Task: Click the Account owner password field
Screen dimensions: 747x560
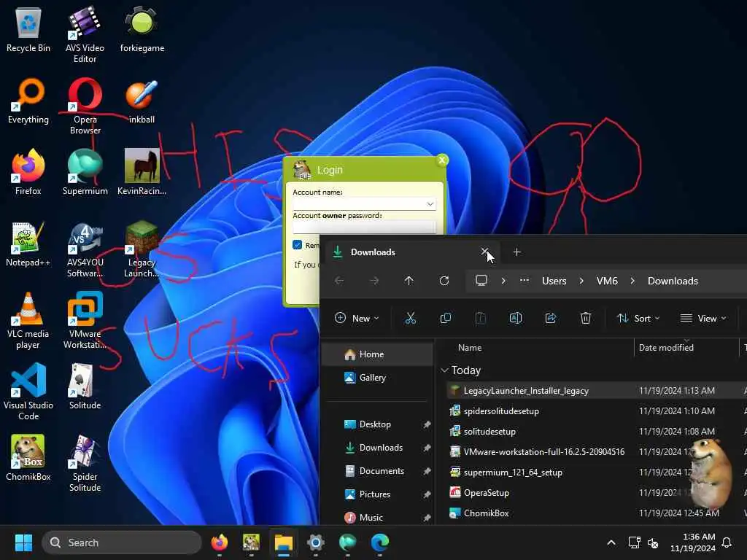Action: pos(364,227)
